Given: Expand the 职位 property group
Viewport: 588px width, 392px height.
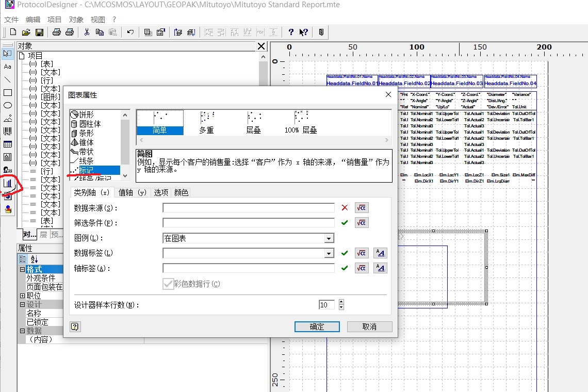Looking at the screenshot, I should tap(23, 296).
